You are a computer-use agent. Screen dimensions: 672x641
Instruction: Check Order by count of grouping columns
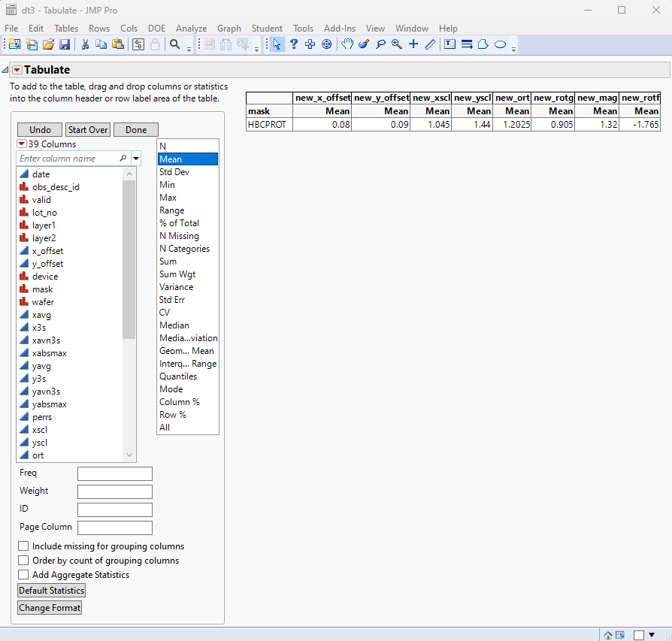[24, 561]
